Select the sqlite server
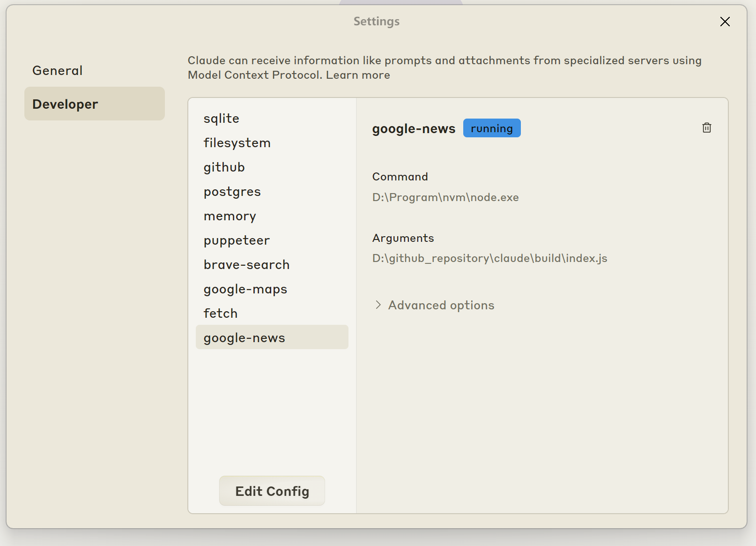The image size is (756, 546). 221,119
